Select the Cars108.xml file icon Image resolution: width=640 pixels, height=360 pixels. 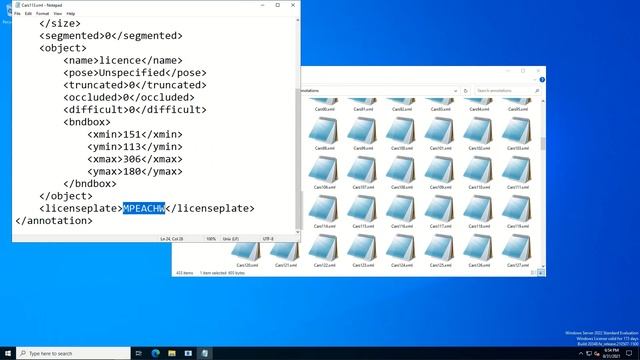401,170
